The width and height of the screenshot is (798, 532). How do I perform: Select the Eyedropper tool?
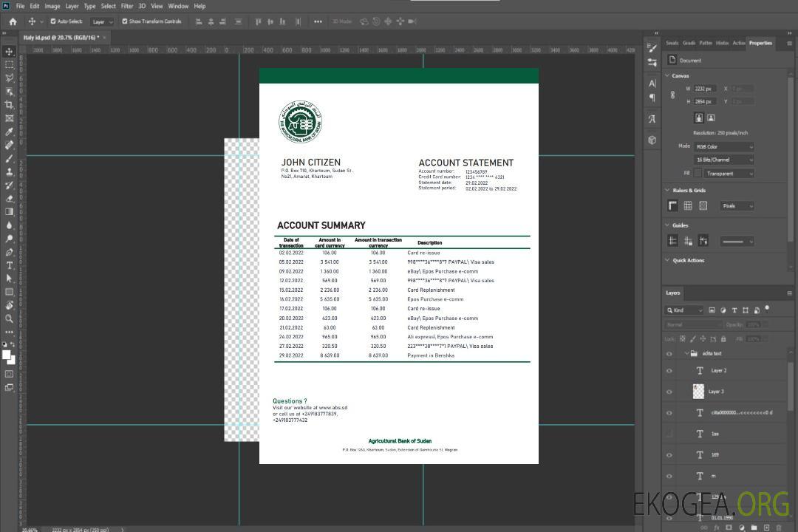pyautogui.click(x=9, y=132)
